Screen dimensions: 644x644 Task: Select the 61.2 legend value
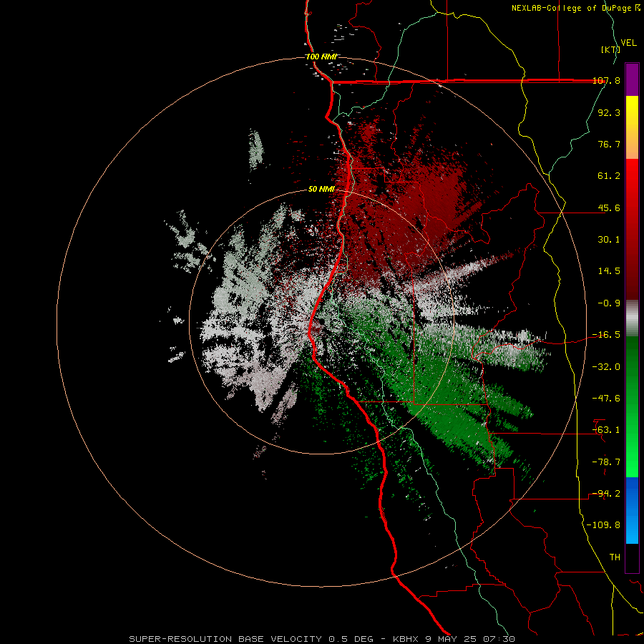tap(609, 176)
